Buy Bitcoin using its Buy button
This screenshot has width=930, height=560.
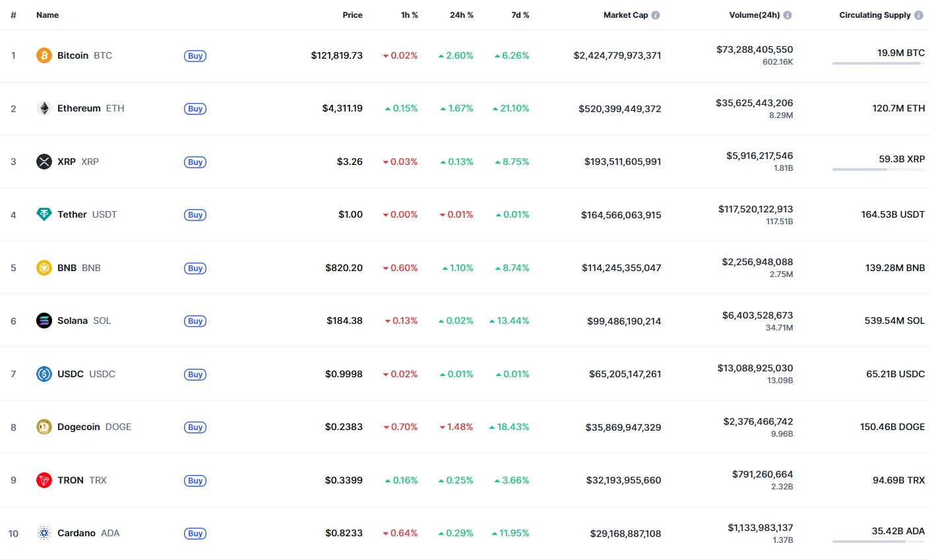click(x=195, y=56)
